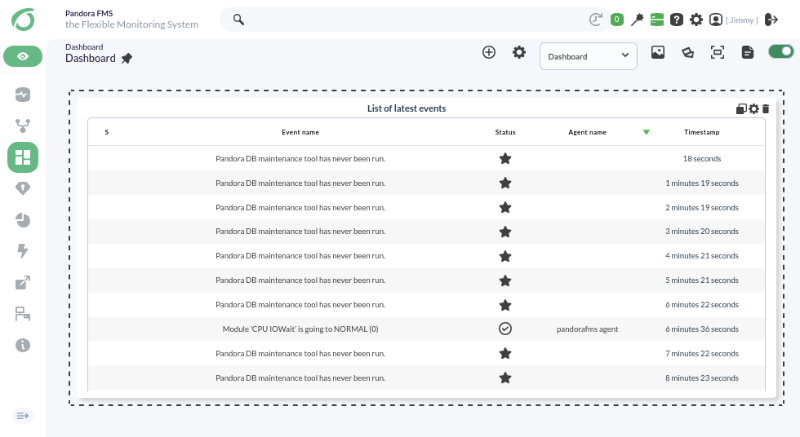Click the 18 seconds timestamp
The height and width of the screenshot is (437, 800).
tap(702, 159)
